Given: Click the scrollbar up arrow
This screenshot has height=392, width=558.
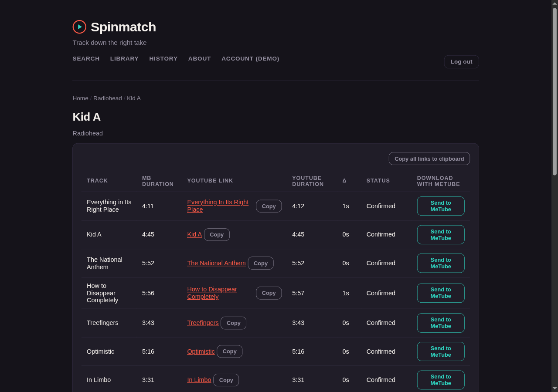Looking at the screenshot, I should point(555,3).
